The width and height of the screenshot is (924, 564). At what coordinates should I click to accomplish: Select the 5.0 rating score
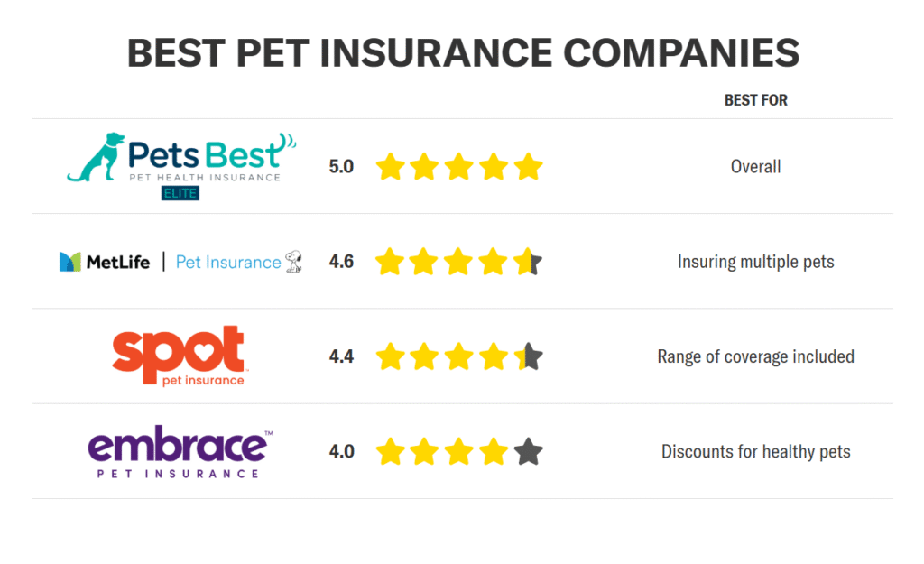[x=341, y=167]
